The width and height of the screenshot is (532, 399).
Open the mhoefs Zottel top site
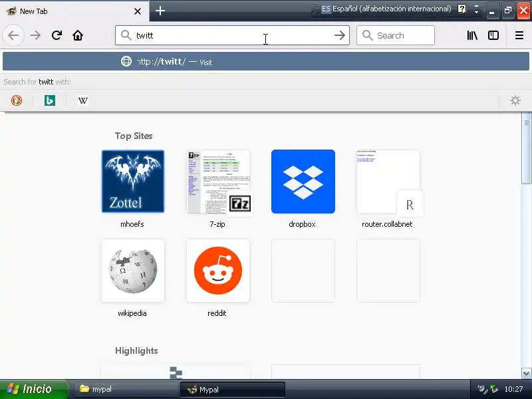coord(132,182)
